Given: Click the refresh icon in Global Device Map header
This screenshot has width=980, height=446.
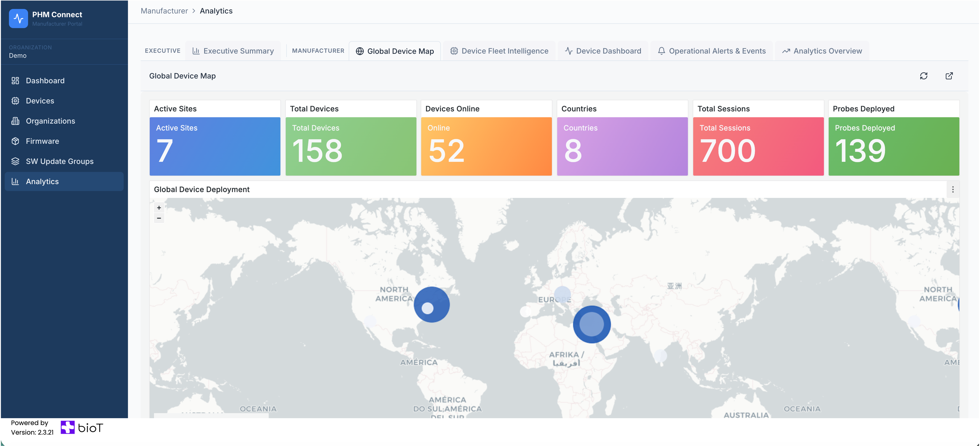Looking at the screenshot, I should click(x=923, y=76).
